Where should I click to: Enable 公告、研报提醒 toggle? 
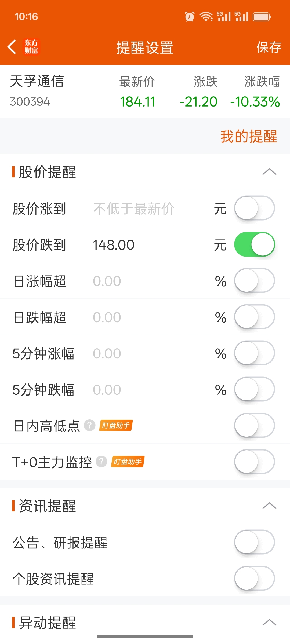[255, 542]
